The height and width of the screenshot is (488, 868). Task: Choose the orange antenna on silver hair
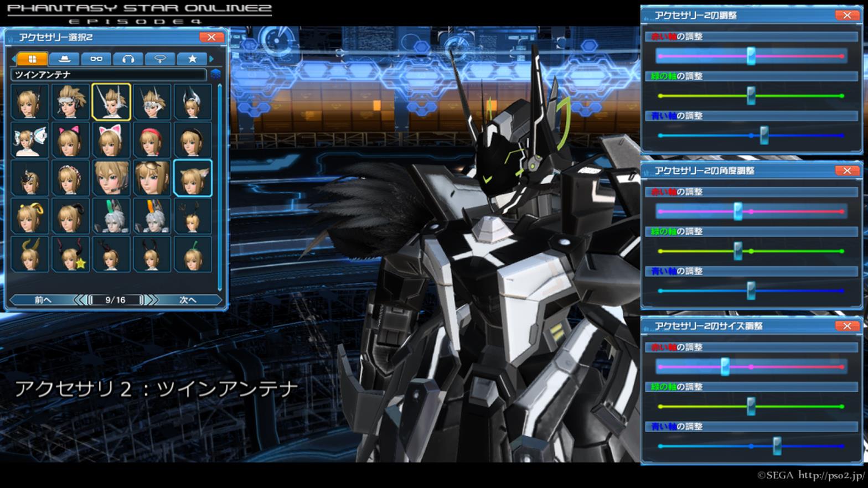pyautogui.click(x=152, y=216)
